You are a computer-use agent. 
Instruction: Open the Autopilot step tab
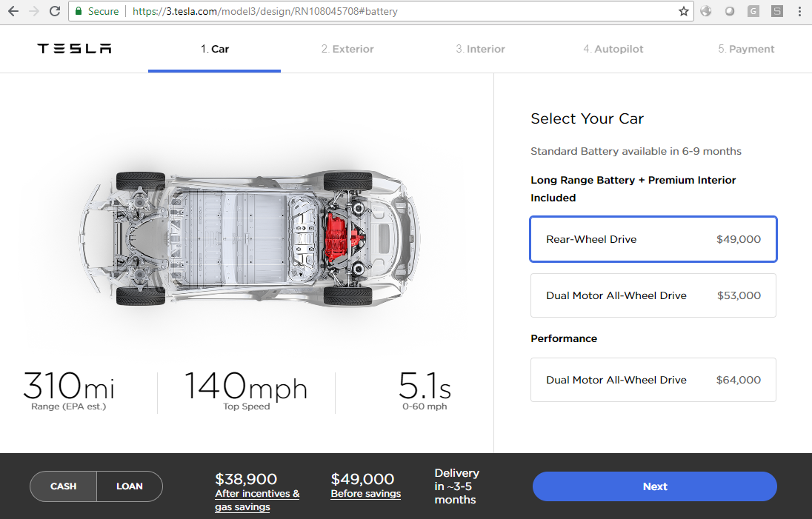pyautogui.click(x=613, y=49)
